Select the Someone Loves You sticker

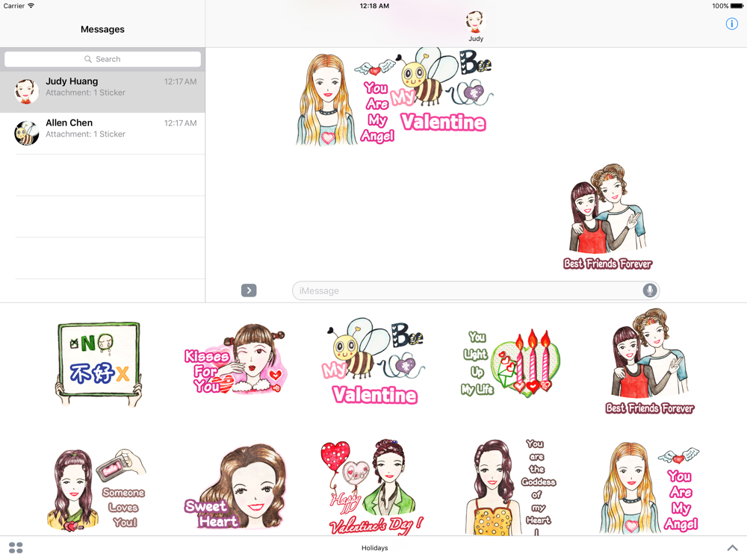(x=97, y=490)
